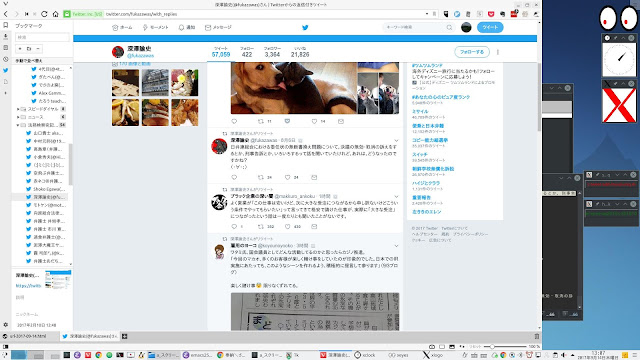
Task: Open more options dots next to follow button
Action: 498,52
